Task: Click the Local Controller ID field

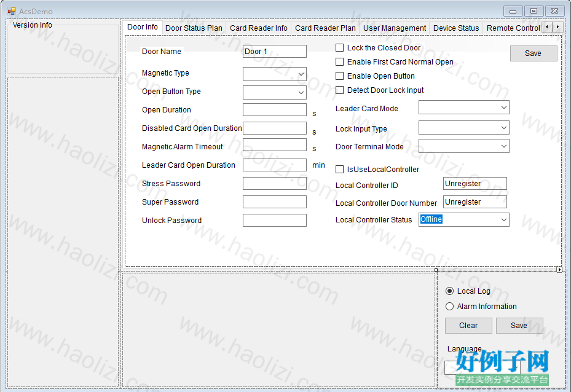Action: pos(475,184)
